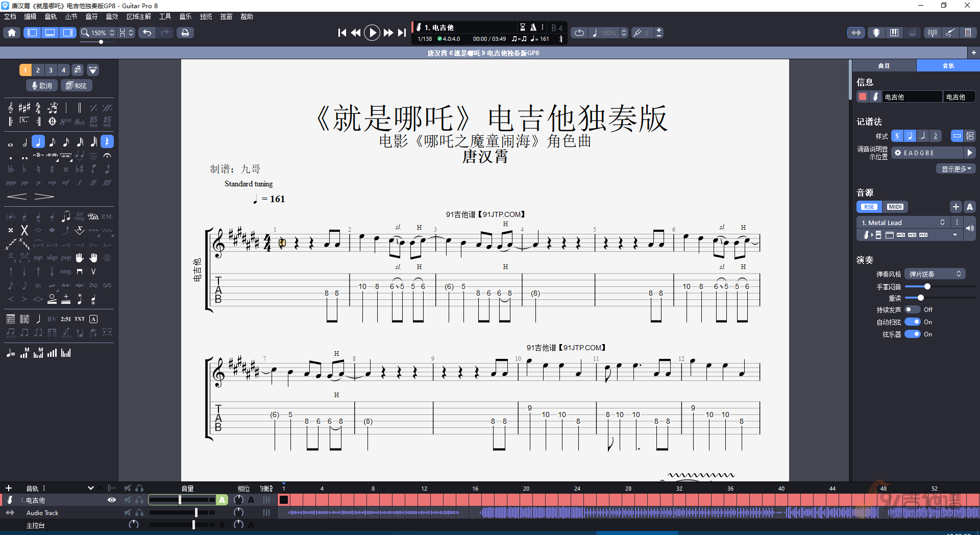
Task: Open the keyboard view piano icon
Action: 894,33
